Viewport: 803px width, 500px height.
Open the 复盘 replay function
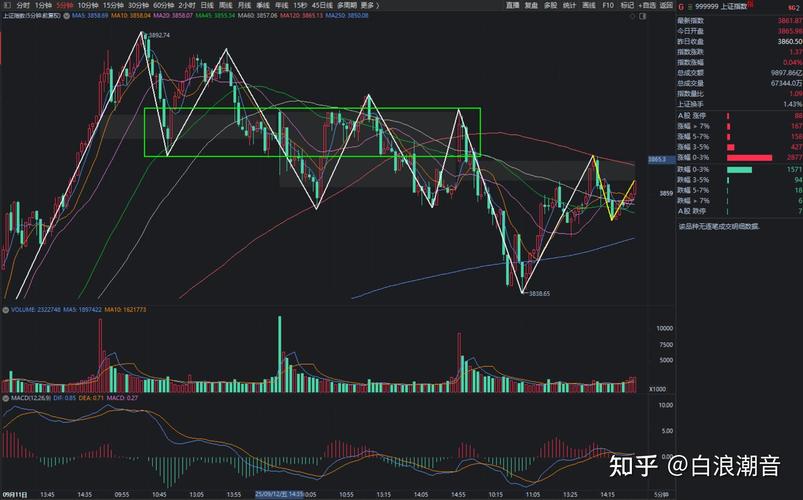click(531, 5)
